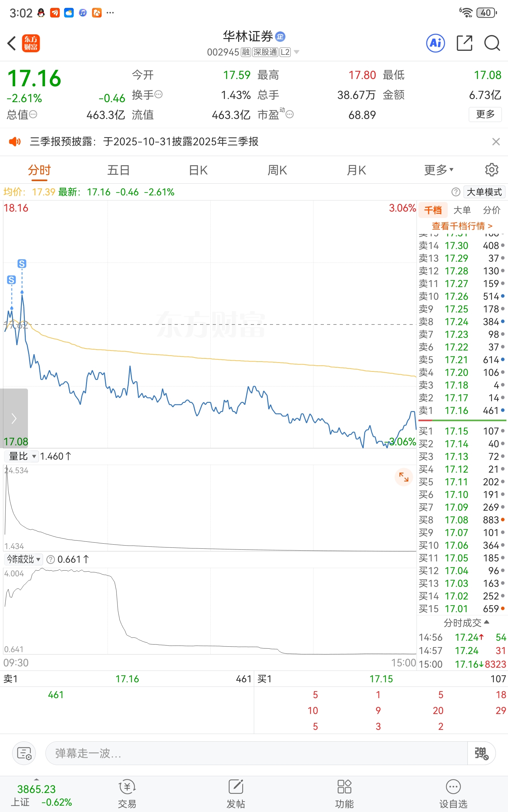
Task: Switch to the 月K tab
Action: [357, 170]
